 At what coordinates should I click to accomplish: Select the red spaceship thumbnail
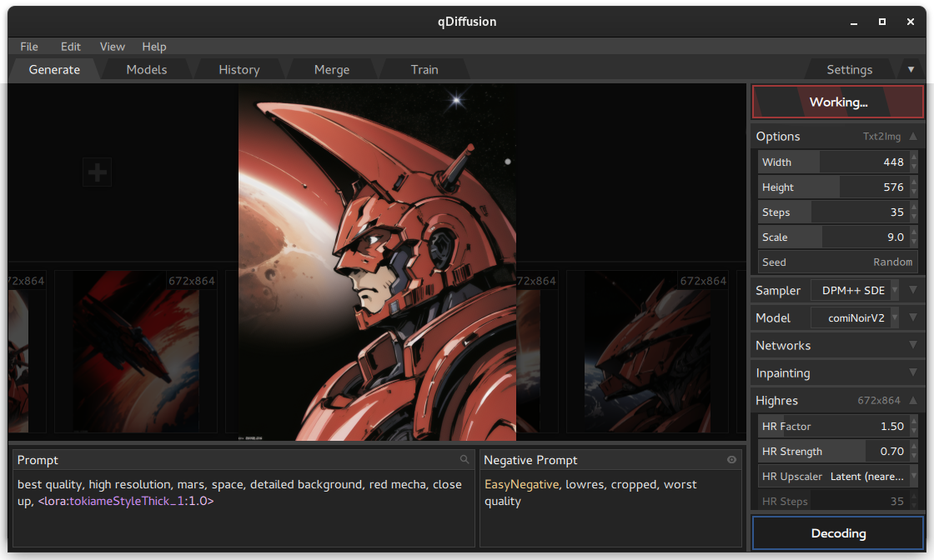point(136,352)
